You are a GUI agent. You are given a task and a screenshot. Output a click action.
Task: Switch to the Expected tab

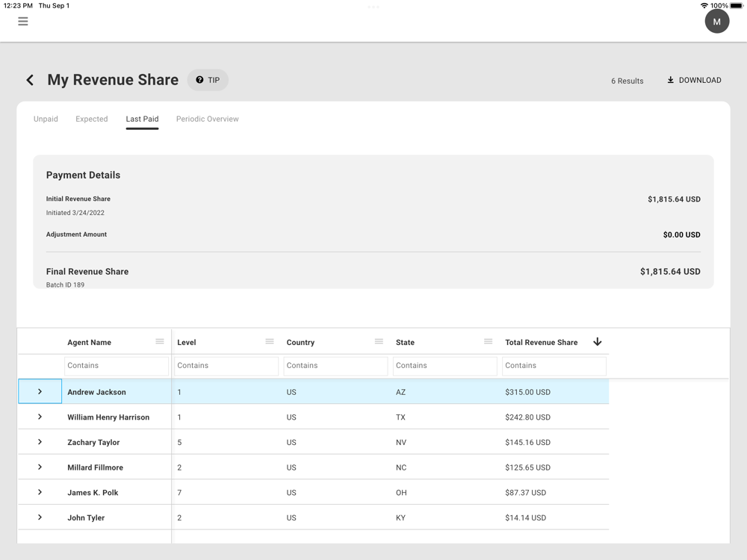tap(91, 119)
